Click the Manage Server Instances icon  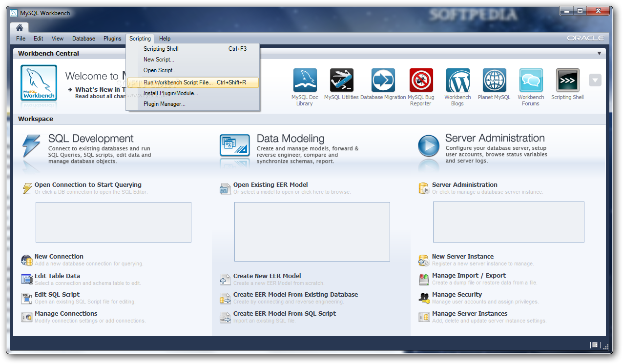(x=424, y=317)
